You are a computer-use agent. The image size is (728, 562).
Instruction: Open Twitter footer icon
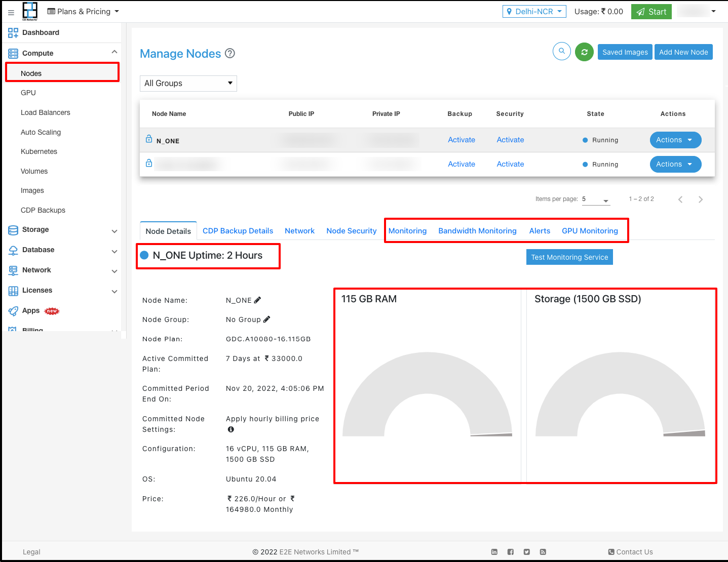coord(527,552)
